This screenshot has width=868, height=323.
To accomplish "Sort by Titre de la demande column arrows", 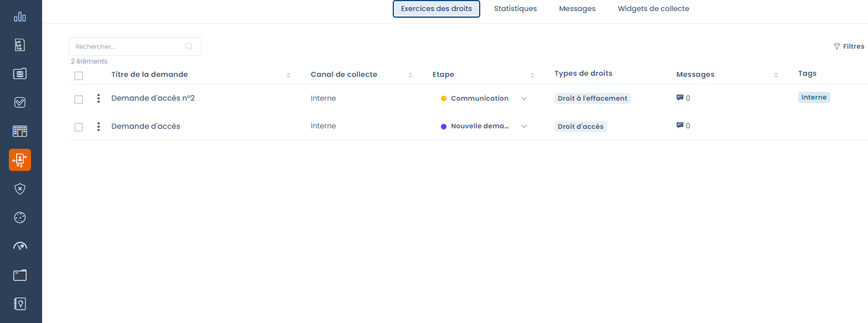I will click(289, 75).
